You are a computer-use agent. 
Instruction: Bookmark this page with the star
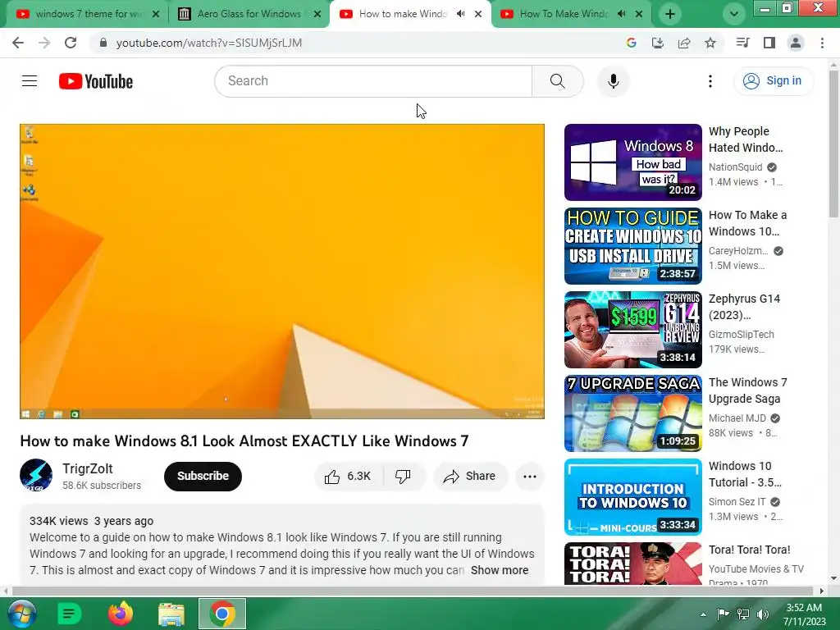pos(710,43)
